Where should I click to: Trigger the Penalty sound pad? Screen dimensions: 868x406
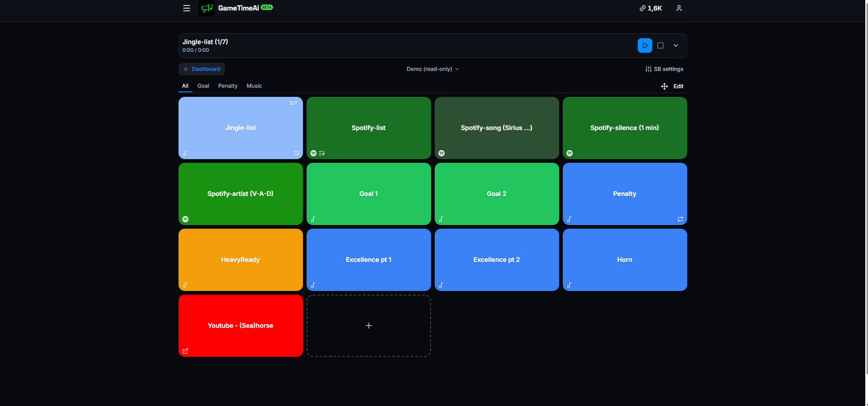pos(625,194)
